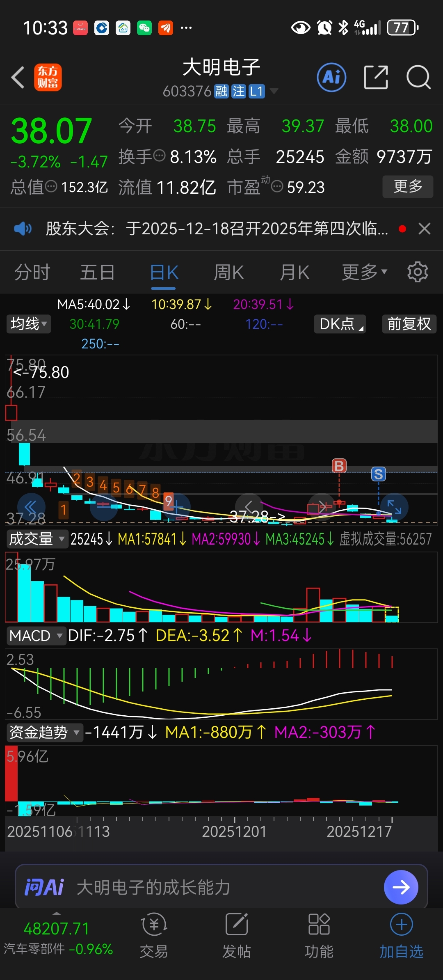Open the search magnifier icon
The image size is (443, 980).
pos(418,77)
